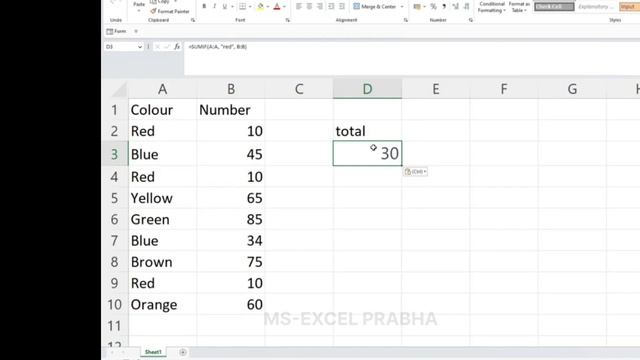Click the Insert Function fx icon
The height and width of the screenshot is (360, 640).
(x=177, y=47)
